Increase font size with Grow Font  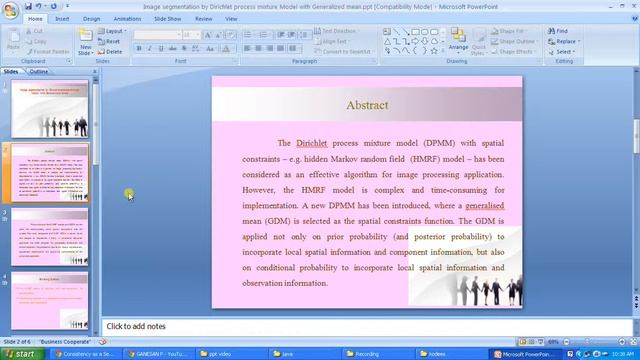[208, 35]
